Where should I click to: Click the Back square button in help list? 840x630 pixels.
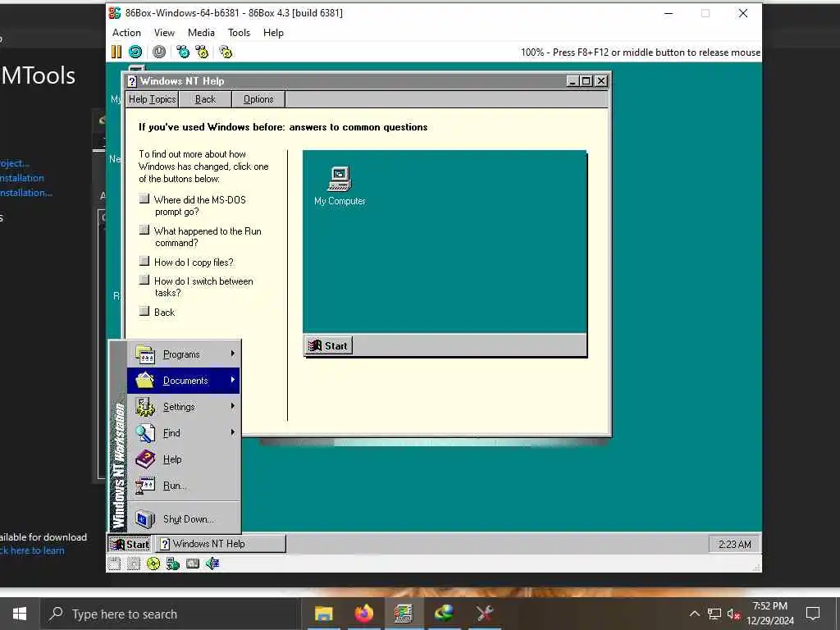tap(144, 311)
